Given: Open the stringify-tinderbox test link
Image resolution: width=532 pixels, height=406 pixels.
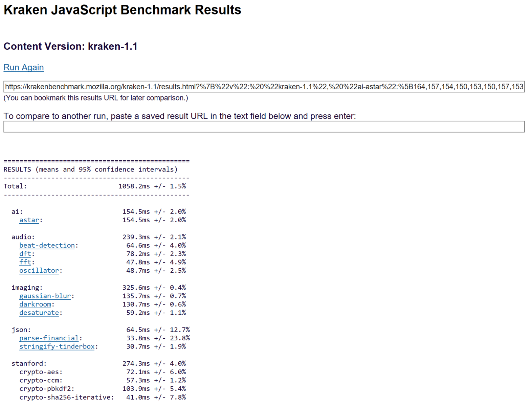Looking at the screenshot, I should coord(57,347).
